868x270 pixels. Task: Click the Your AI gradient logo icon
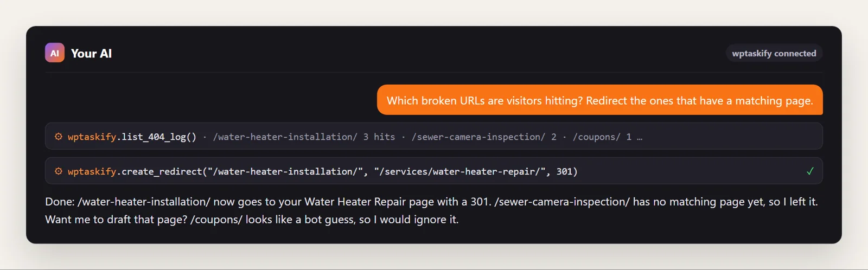55,53
